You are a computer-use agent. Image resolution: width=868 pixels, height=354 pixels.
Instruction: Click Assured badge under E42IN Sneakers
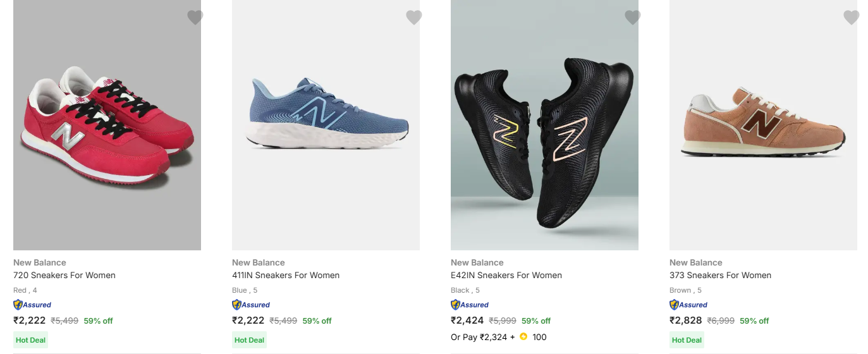pyautogui.click(x=470, y=305)
